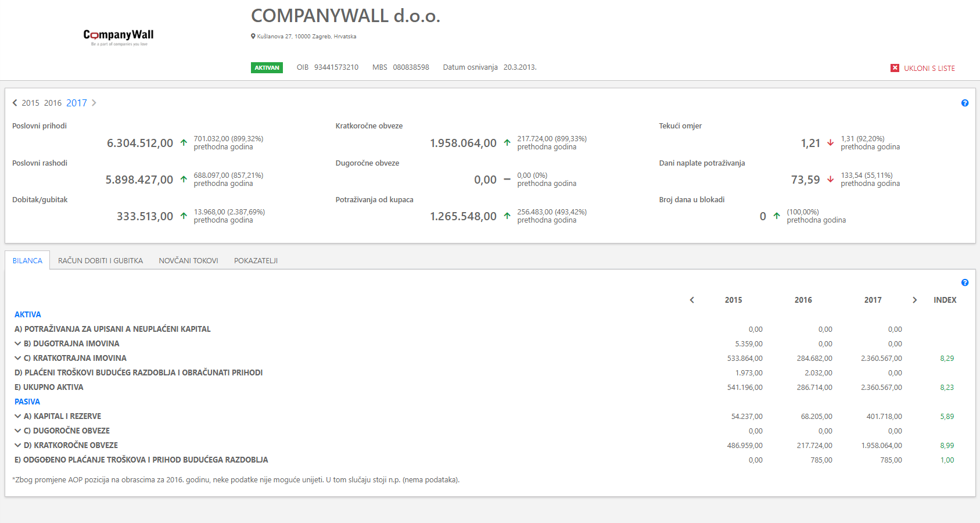
Task: Open the Novčani tokovi tab
Action: tap(188, 260)
